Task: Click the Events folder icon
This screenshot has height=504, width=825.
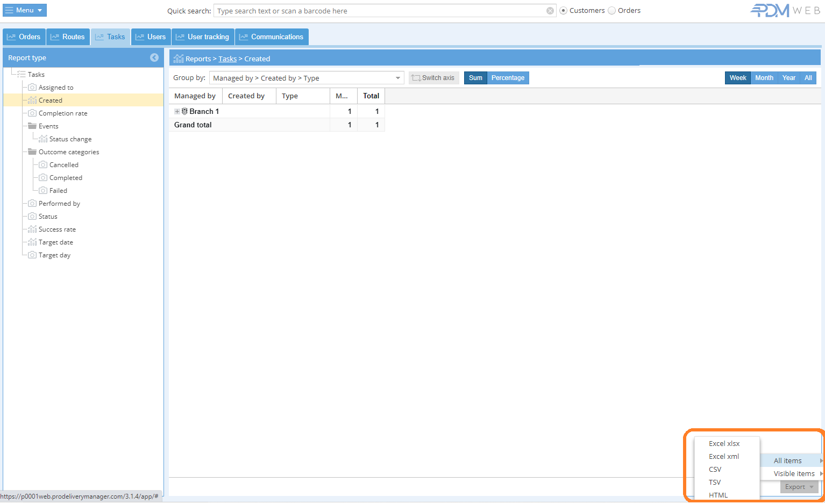Action: [x=32, y=126]
